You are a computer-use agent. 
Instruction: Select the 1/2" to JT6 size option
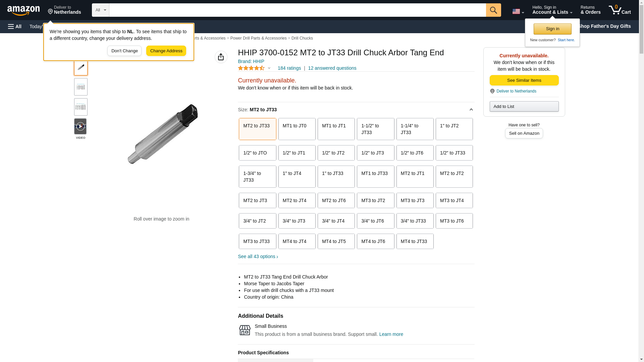click(415, 153)
